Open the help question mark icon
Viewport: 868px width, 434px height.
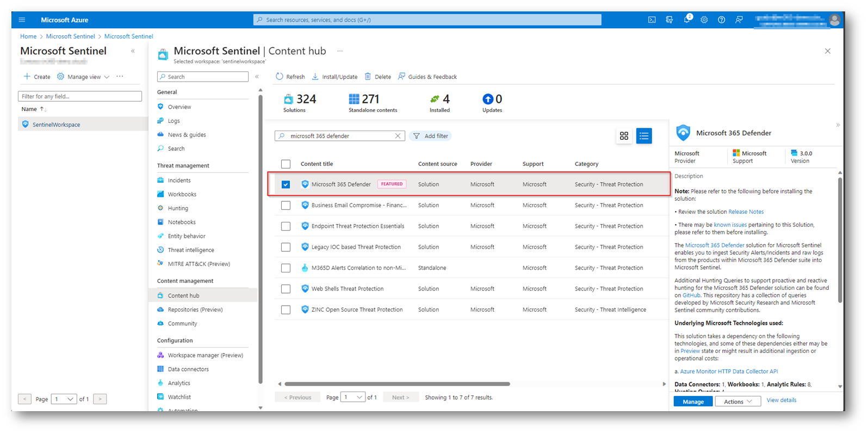[x=721, y=20]
